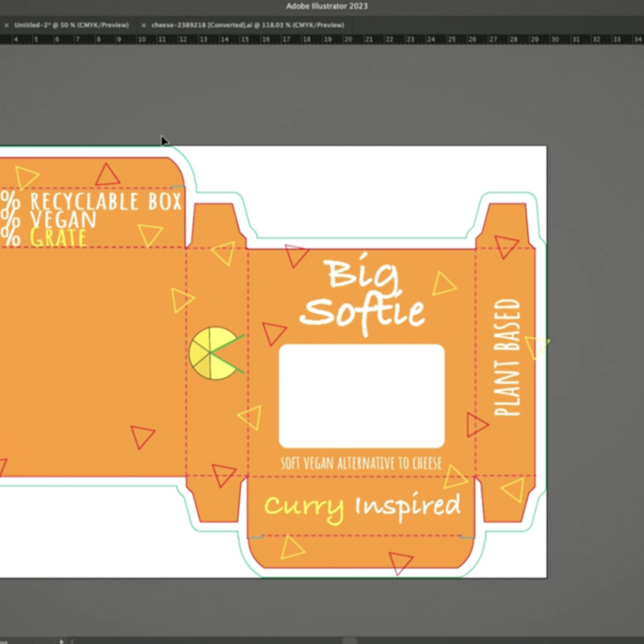The width and height of the screenshot is (644, 644).
Task: Select "SOFT VEGAN ALTERNATIVE TO CHEESE" caption
Action: (361, 464)
